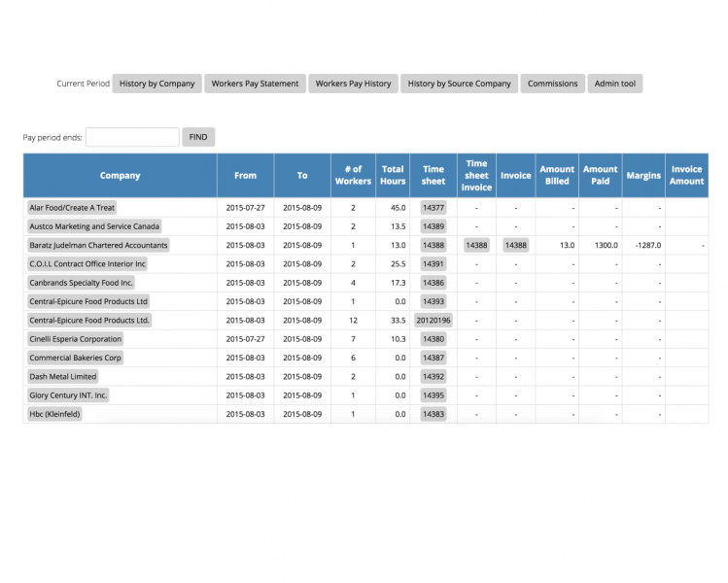Click the Invoice Amount column header
The image size is (728, 583).
pyautogui.click(x=686, y=176)
